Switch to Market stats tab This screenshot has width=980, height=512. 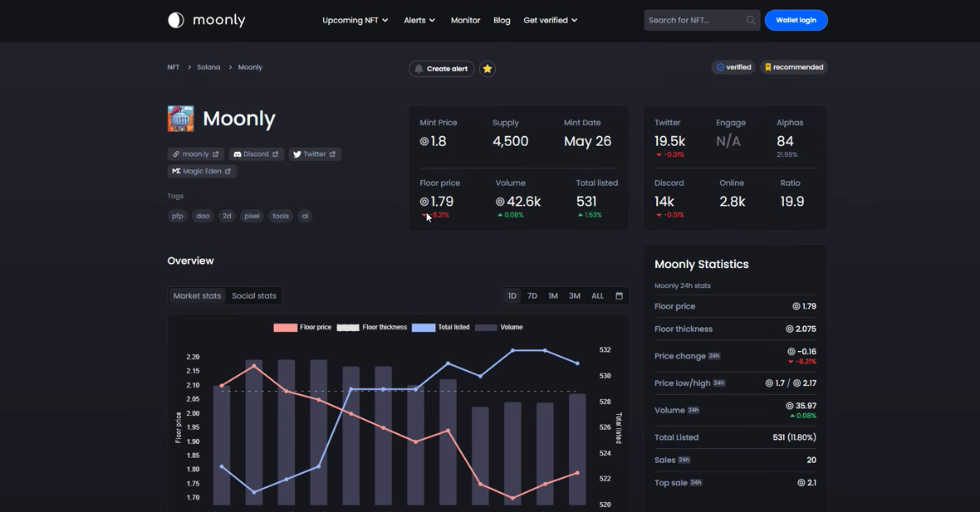[197, 296]
